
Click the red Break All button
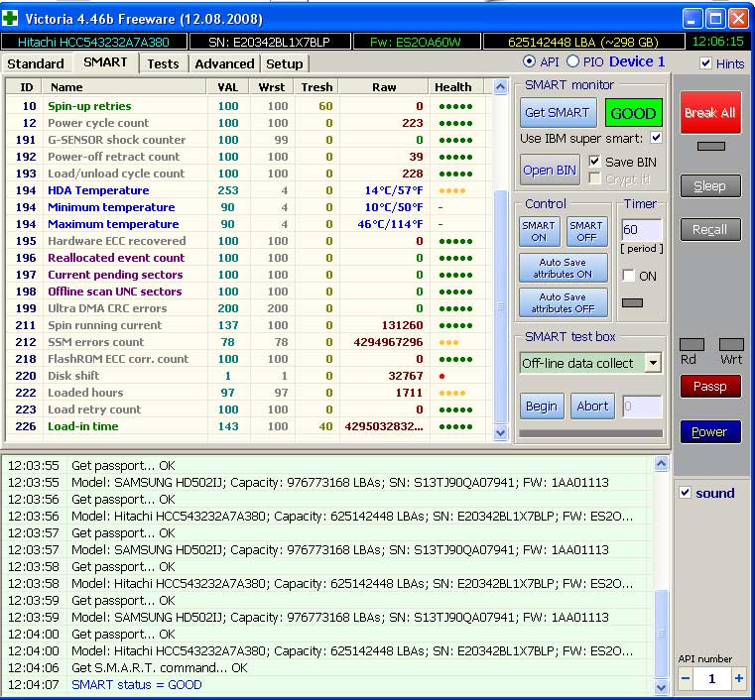(710, 113)
